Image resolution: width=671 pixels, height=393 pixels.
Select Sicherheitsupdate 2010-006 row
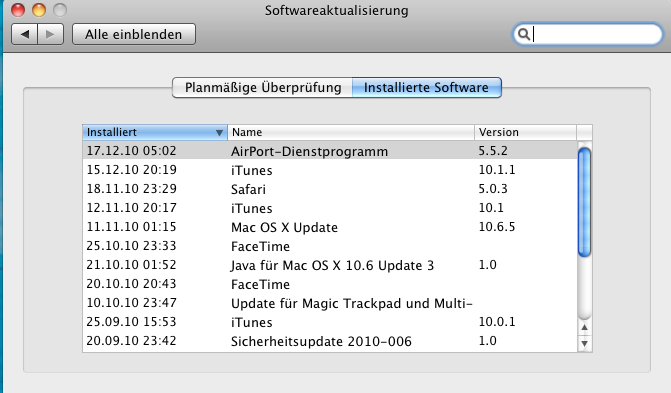coord(330,341)
